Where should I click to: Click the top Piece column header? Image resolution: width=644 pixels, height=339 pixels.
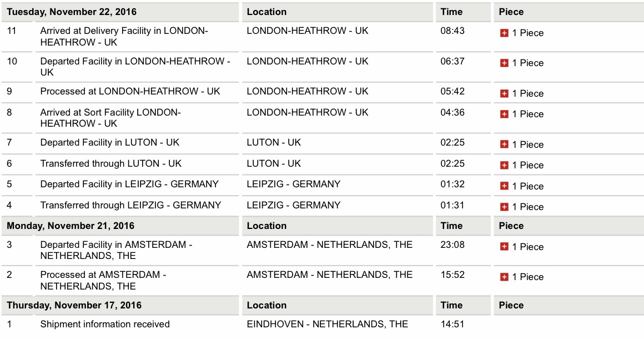[511, 12]
